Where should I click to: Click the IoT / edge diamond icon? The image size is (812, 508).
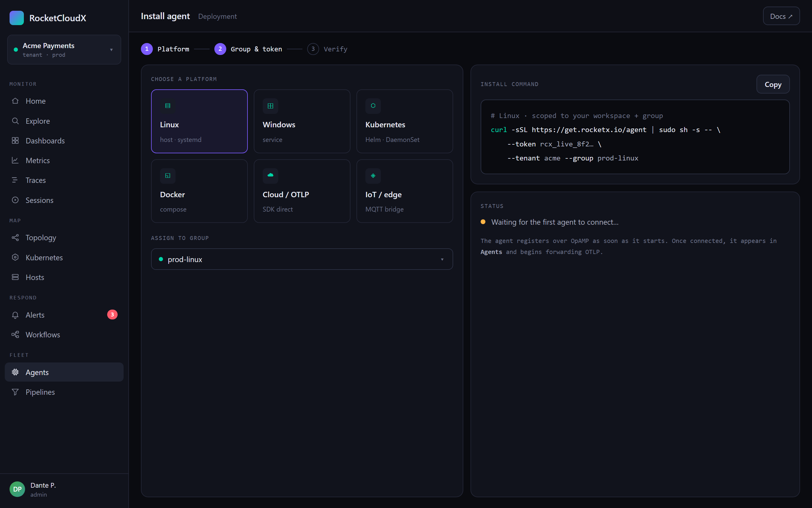click(x=373, y=176)
